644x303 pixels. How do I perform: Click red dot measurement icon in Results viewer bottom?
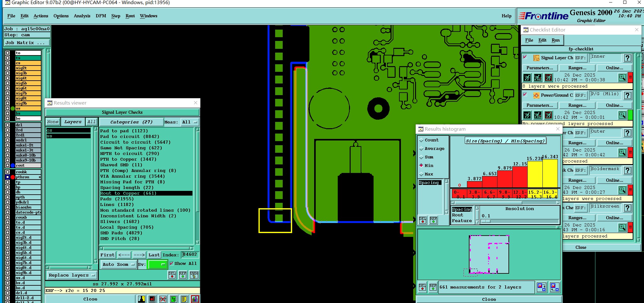coord(152,299)
